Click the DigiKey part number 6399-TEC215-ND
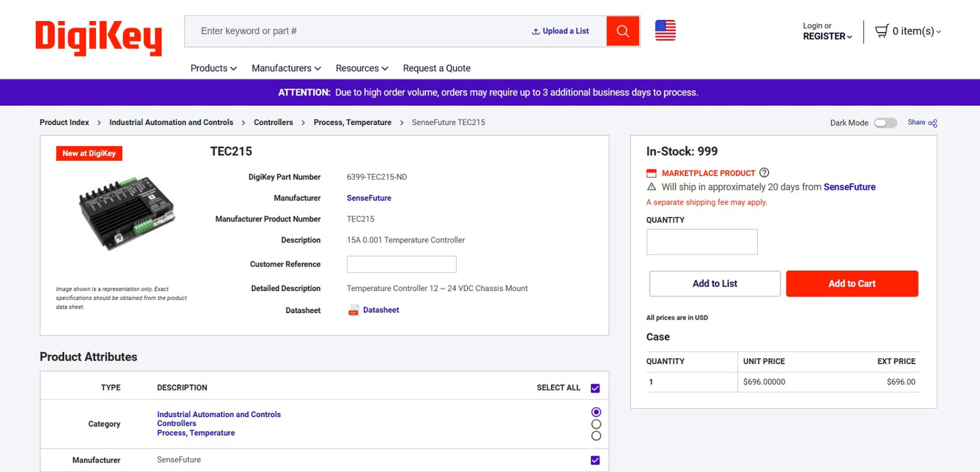The width and height of the screenshot is (980, 472). [377, 177]
